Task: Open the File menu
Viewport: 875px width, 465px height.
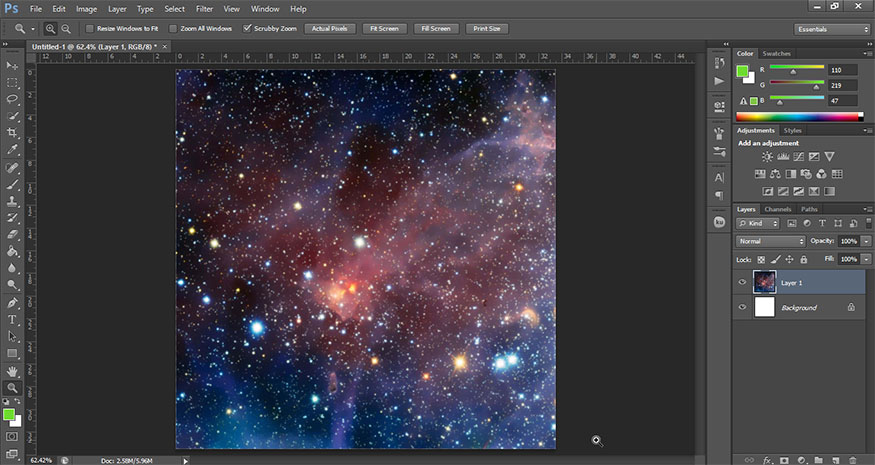Action: point(35,9)
